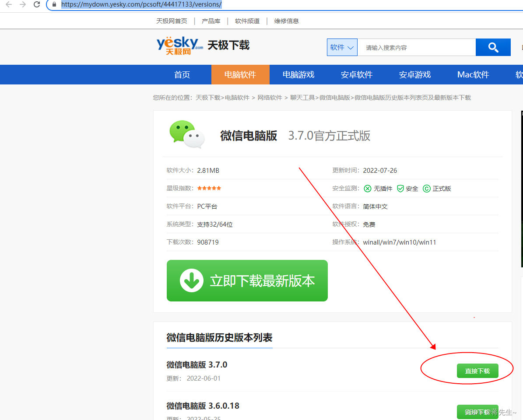
Task: Open 维修信息 top link
Action: (x=287, y=21)
